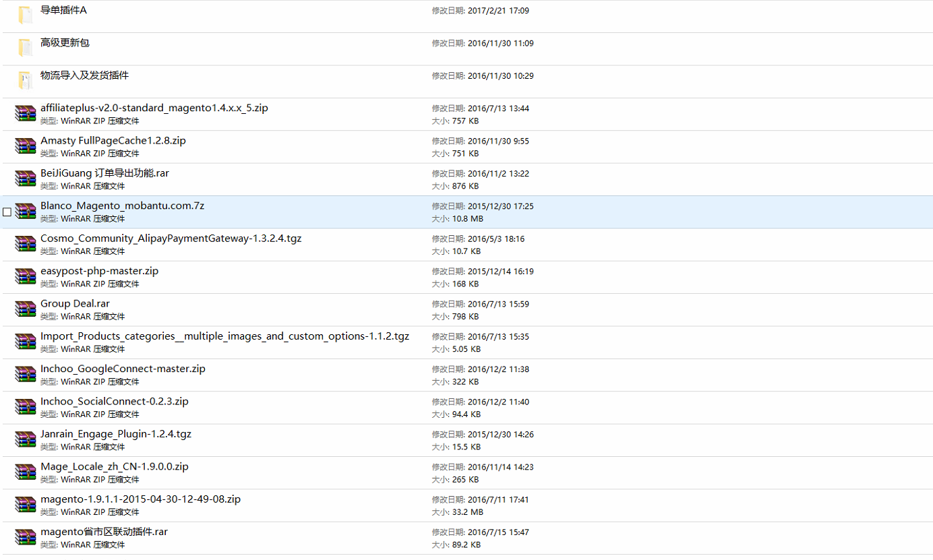This screenshot has width=933, height=560.
Task: Select file name BeiJiGuang 订单导出功能.rar
Action: [104, 173]
